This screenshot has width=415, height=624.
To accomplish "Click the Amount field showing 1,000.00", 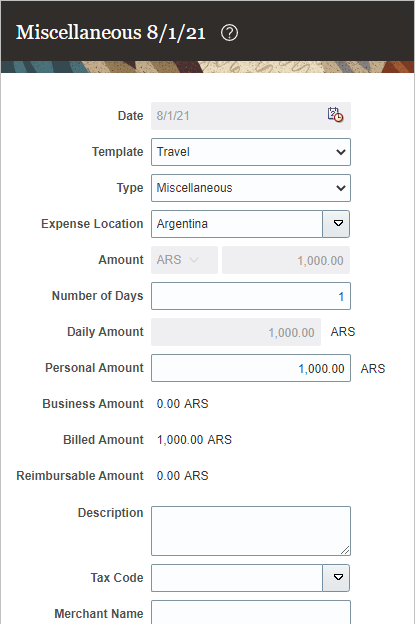I will point(286,260).
